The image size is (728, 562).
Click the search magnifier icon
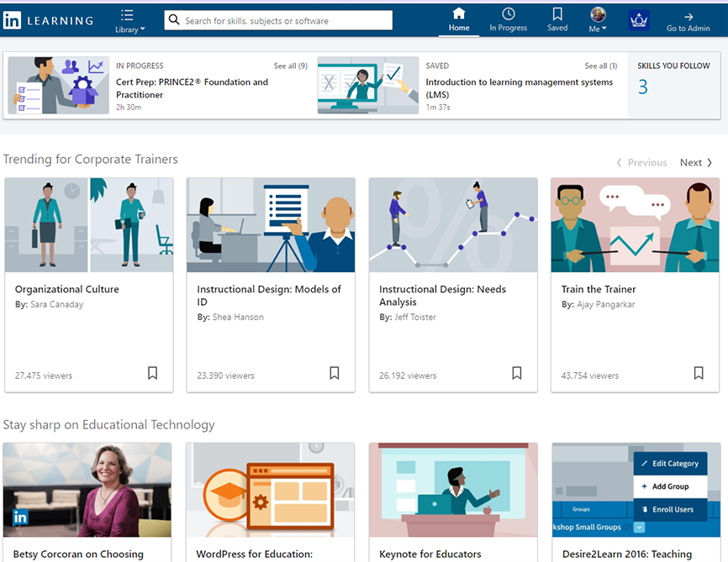click(x=174, y=20)
